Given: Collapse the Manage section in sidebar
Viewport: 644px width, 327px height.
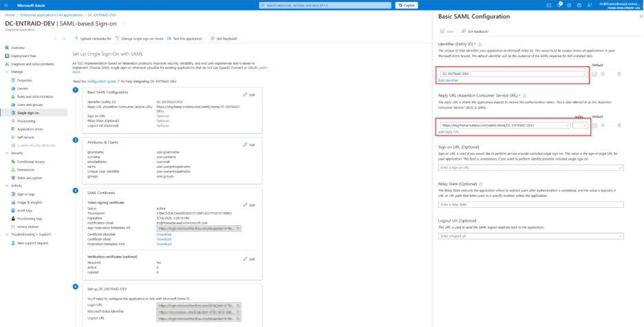Looking at the screenshot, I should click(7, 72).
